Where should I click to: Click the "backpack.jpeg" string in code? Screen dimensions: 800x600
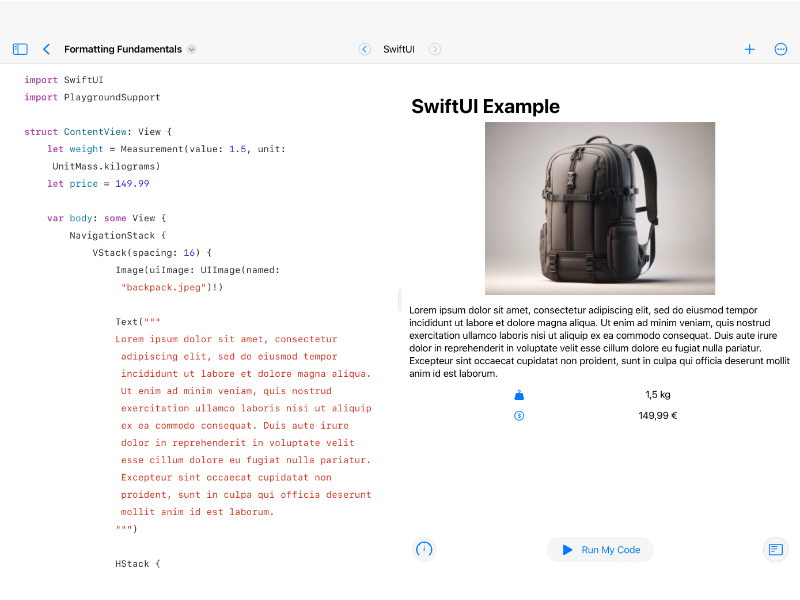click(164, 287)
